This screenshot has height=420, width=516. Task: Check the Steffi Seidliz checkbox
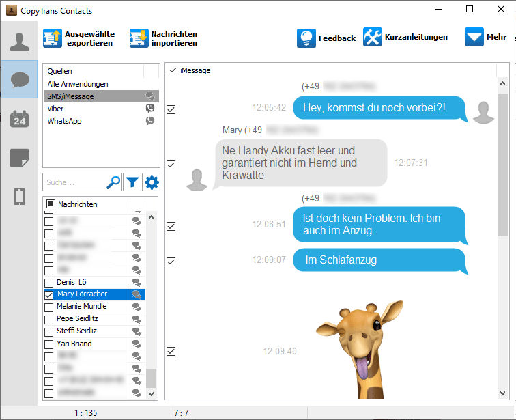[x=48, y=332]
